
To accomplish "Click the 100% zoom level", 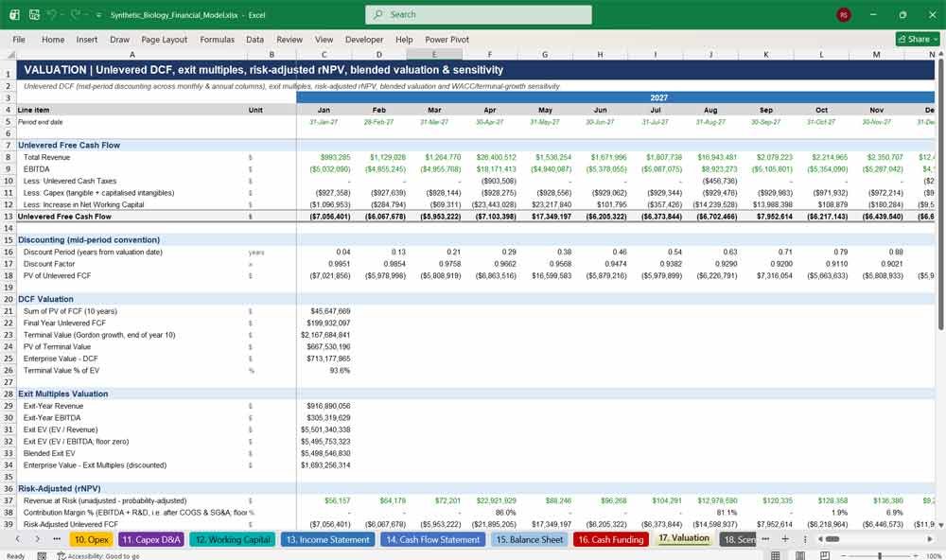I will pos(933,556).
